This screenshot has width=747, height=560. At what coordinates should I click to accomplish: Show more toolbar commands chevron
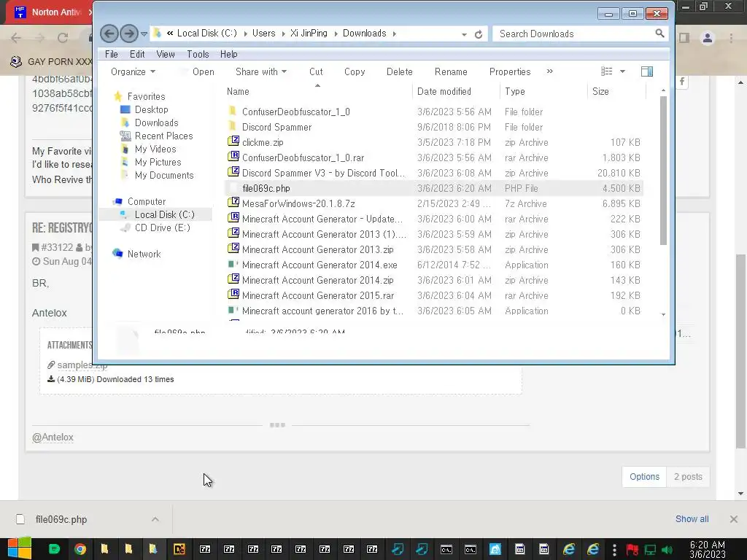point(550,71)
